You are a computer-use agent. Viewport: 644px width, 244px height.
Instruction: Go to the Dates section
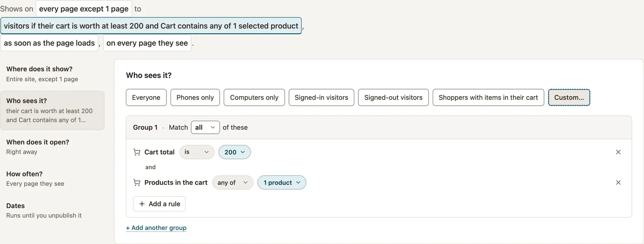click(x=52, y=211)
